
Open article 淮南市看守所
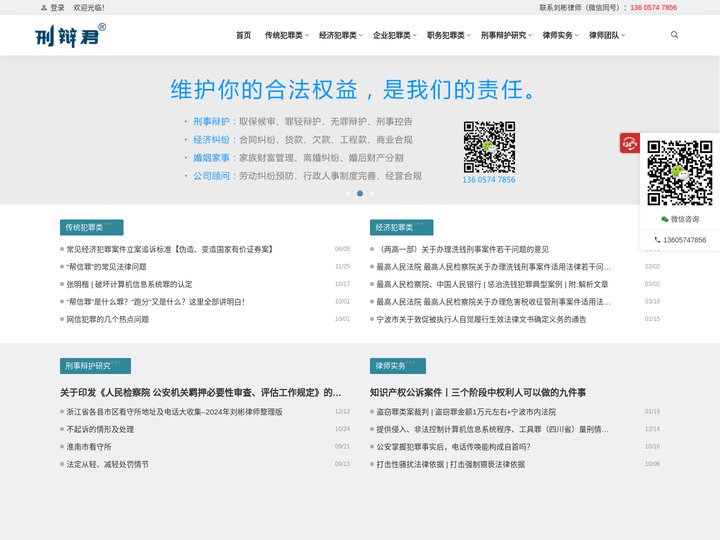pyautogui.click(x=89, y=447)
